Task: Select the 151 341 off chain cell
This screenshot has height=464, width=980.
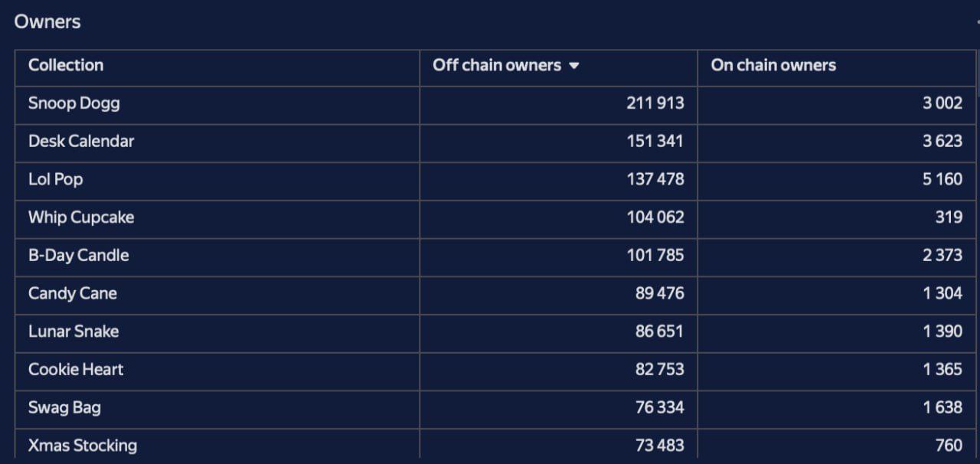Action: (558, 143)
